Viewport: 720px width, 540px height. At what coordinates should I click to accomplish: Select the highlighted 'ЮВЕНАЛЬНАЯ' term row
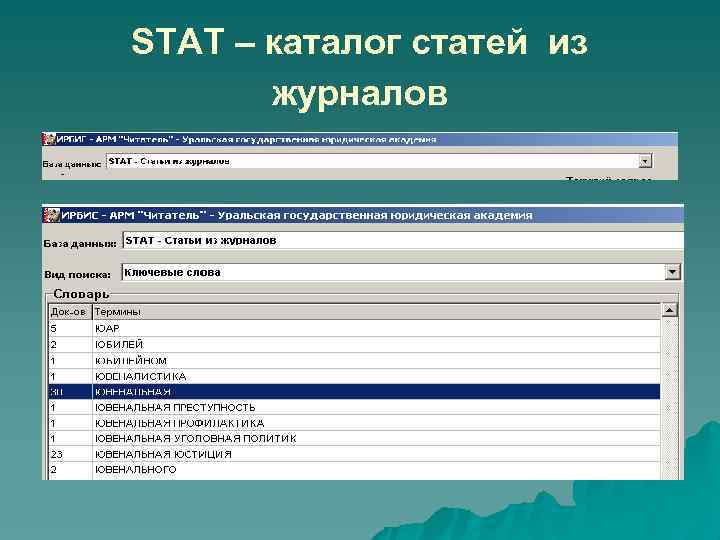point(354,392)
